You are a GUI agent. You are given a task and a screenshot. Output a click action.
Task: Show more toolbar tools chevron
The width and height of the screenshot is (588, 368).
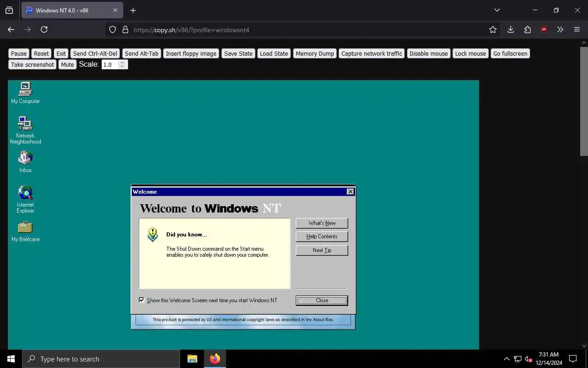(560, 29)
